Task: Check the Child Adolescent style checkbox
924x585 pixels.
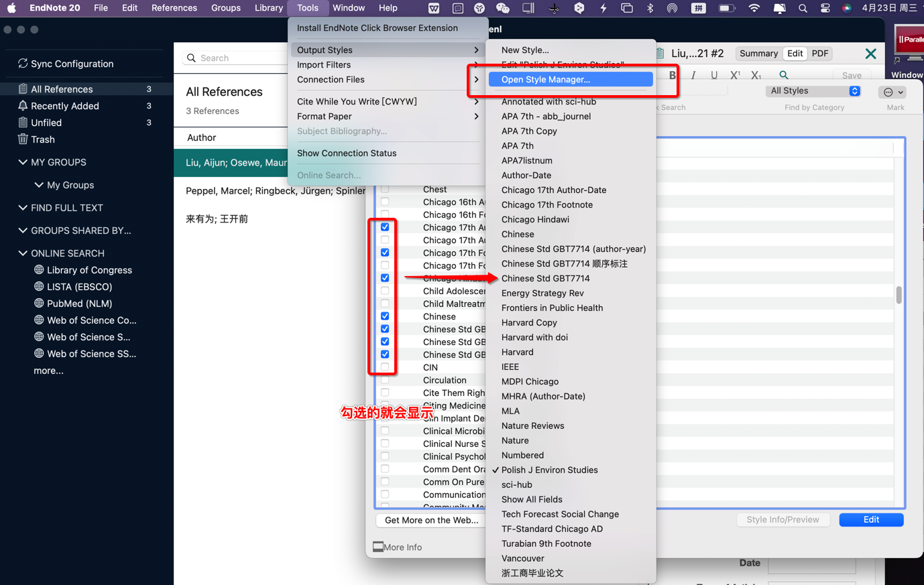Action: 385,291
